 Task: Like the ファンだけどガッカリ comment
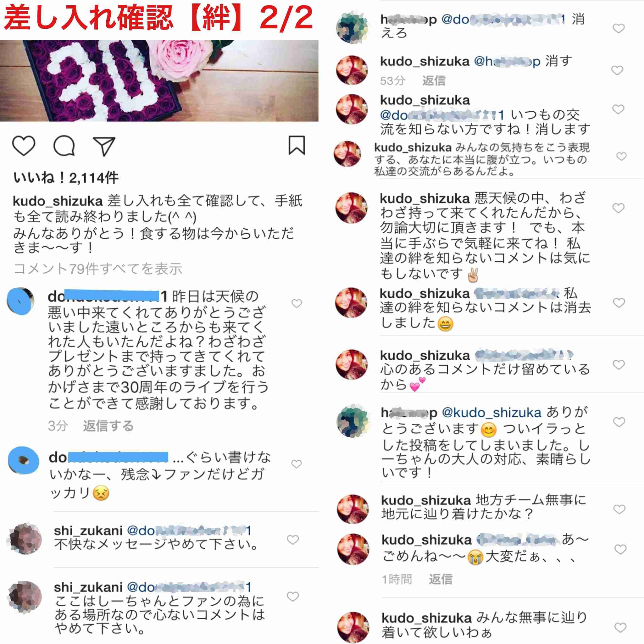point(296,464)
